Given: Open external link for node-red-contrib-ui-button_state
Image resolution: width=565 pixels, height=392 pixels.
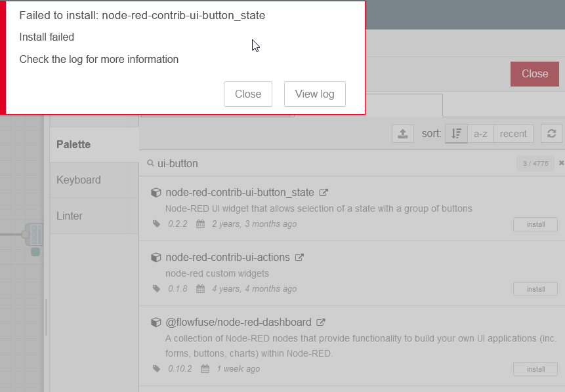Looking at the screenshot, I should [x=324, y=193].
